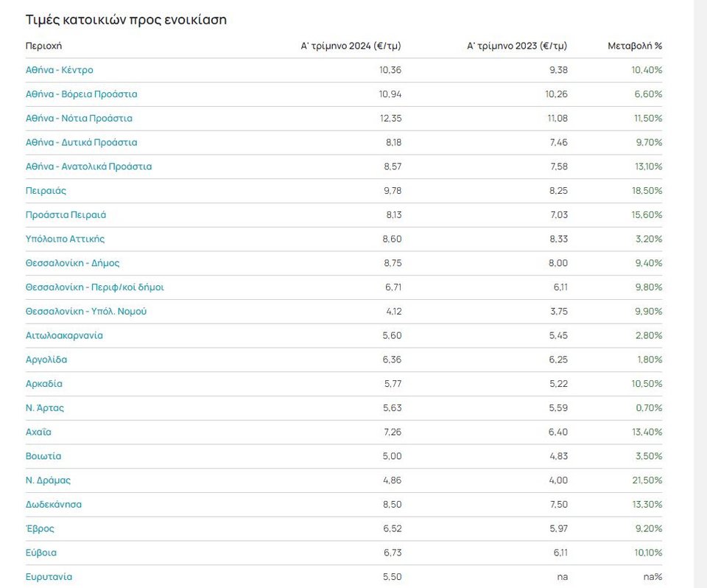The image size is (707, 588).
Task: Open Αθήνα - Δυτικά Προάστια link
Action: point(81,142)
